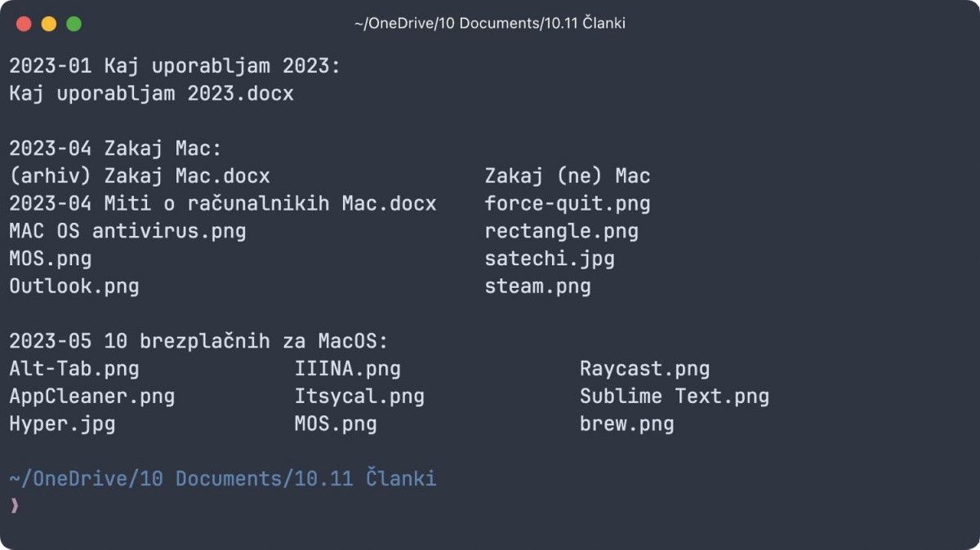Click the pink prompt arrow symbol
This screenshot has width=980, height=550.
pos(14,506)
